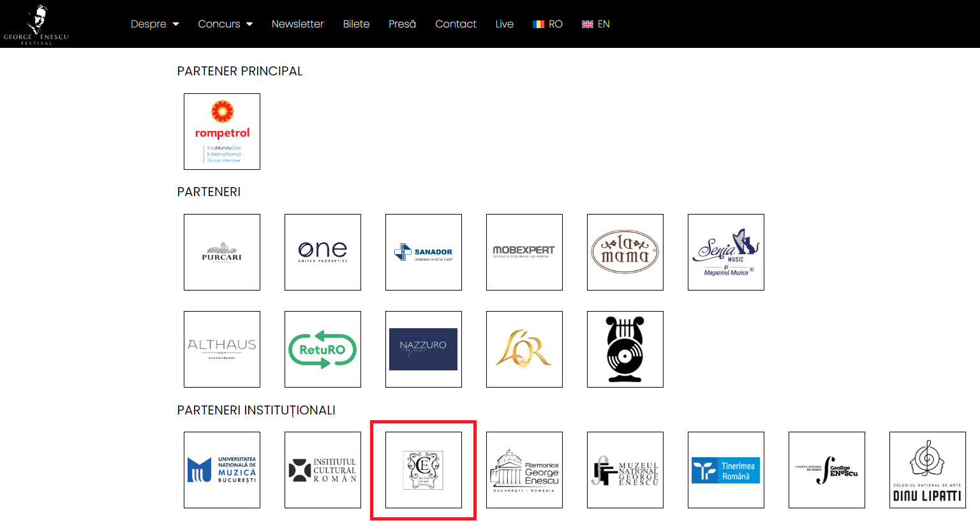Screen dimensions: 980x523
Task: Open the One United Properties logo
Action: (x=323, y=252)
